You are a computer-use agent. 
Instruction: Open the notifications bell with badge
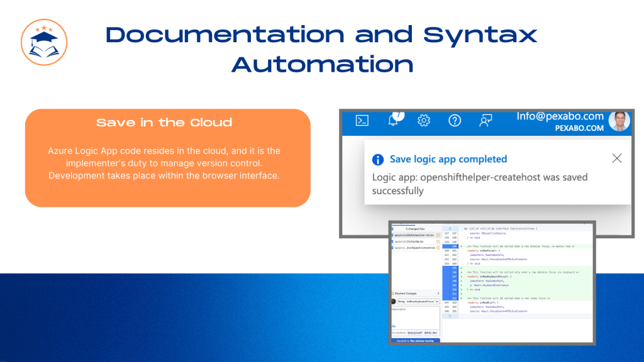click(395, 119)
